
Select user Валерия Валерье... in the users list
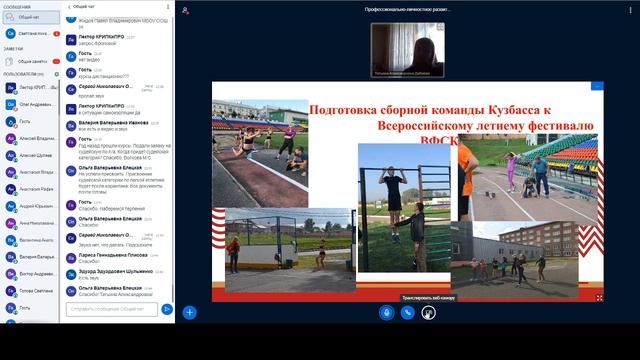tap(31, 257)
